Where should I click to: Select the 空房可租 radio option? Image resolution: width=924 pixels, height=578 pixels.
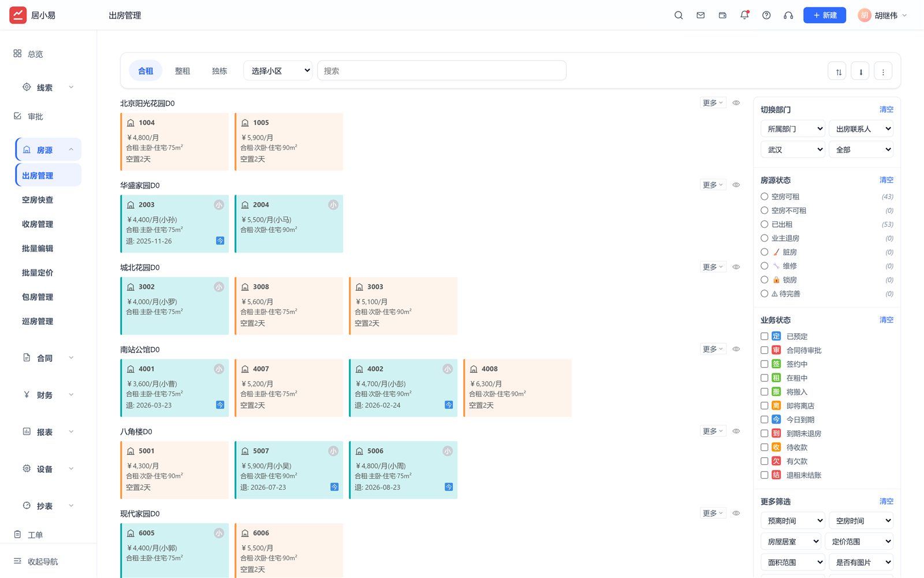(x=765, y=197)
